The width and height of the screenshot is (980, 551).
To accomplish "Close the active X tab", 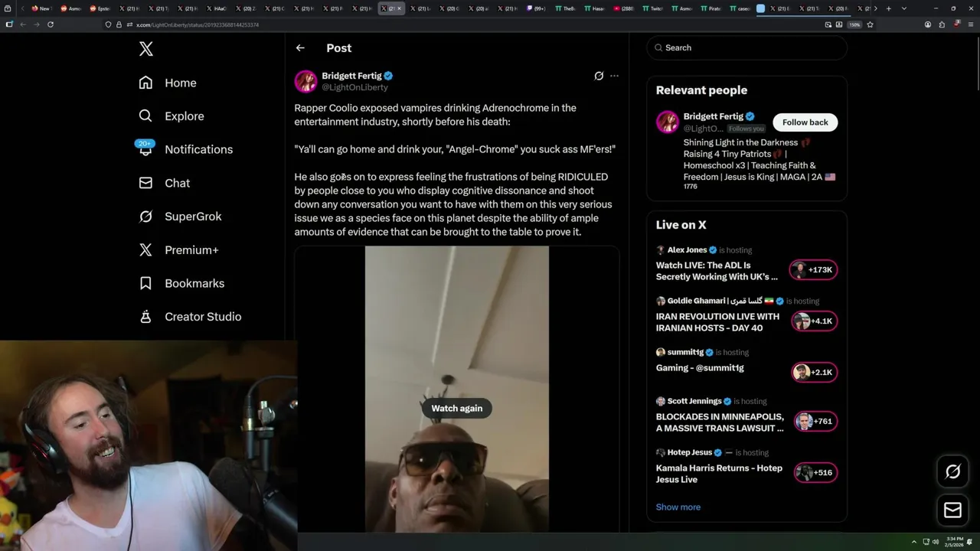I will click(399, 8).
